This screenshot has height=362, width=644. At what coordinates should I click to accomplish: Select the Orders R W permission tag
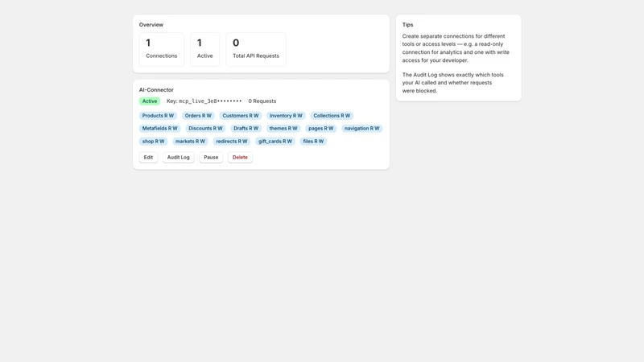(x=198, y=116)
